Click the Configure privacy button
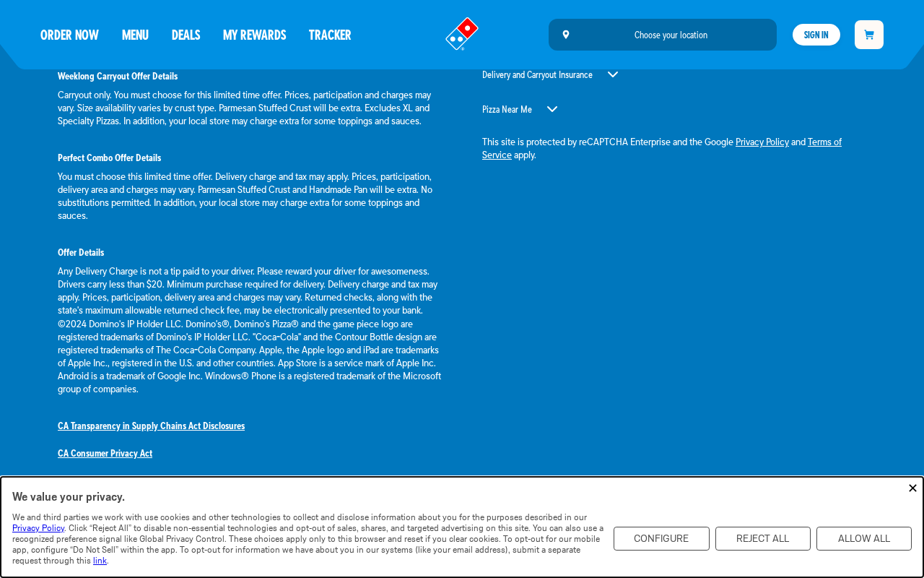This screenshot has width=924, height=578. point(661,539)
